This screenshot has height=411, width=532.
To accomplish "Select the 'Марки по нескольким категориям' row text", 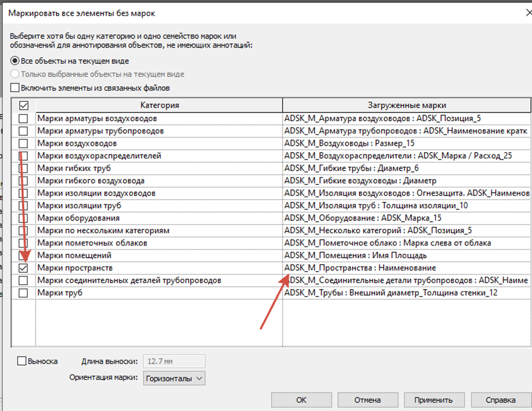I will [x=103, y=230].
